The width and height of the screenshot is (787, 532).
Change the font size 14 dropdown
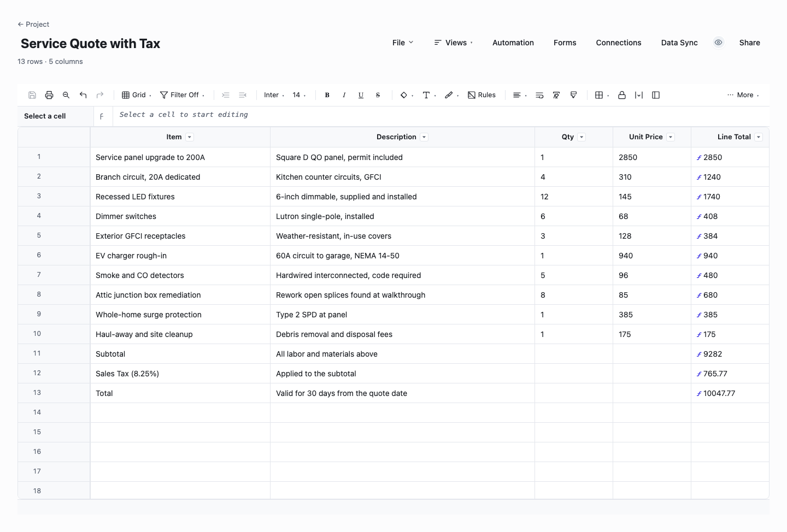[299, 95]
